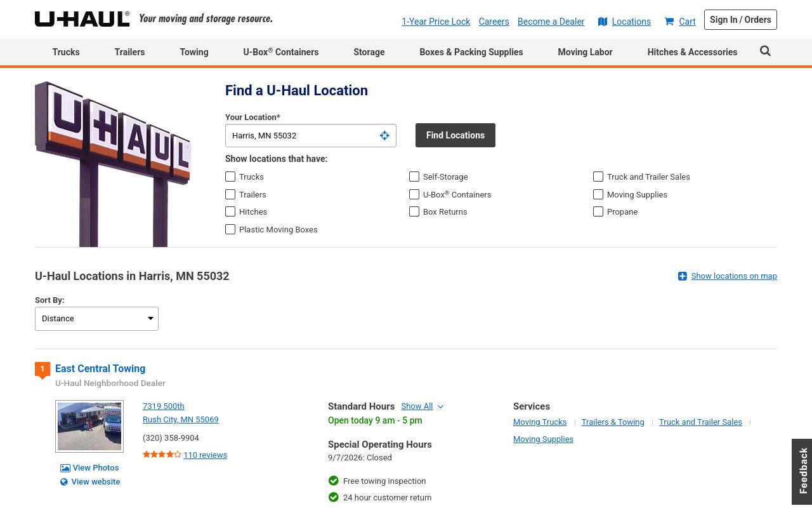The height and width of the screenshot is (508, 812).
Task: Expand Standard Hours with Show All
Action: click(x=422, y=406)
